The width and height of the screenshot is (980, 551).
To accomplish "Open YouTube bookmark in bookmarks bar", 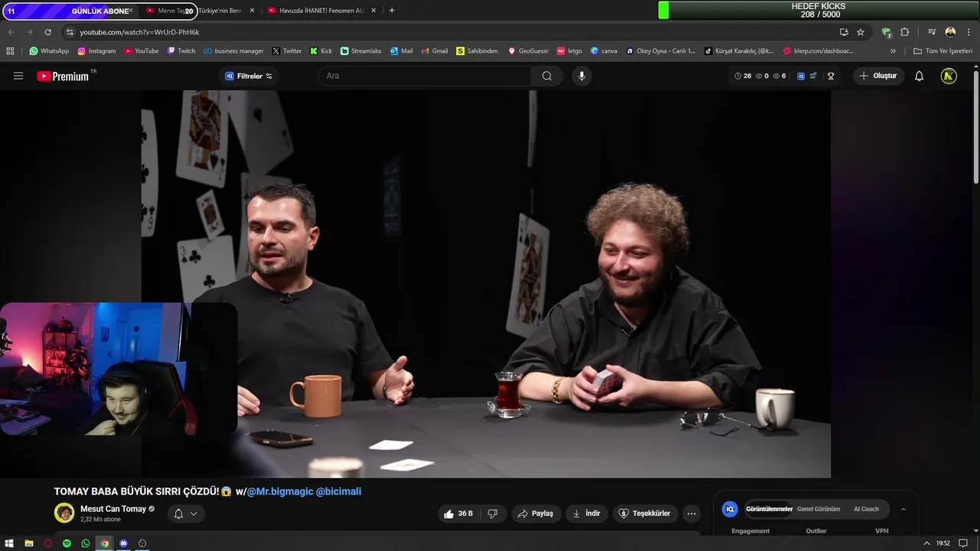I will pyautogui.click(x=141, y=51).
